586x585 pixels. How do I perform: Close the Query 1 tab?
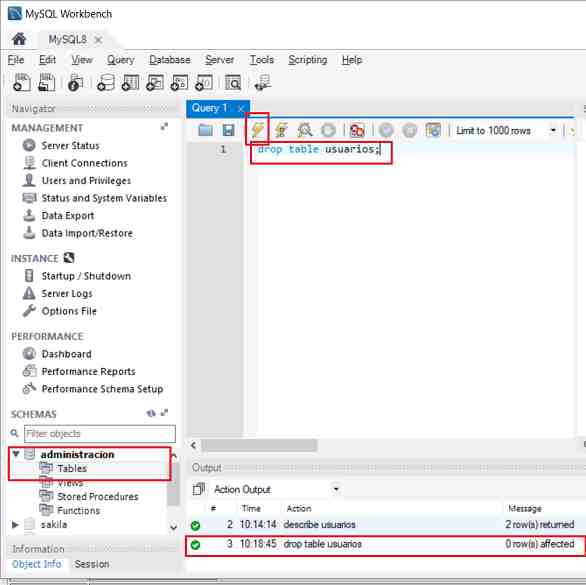(x=241, y=109)
